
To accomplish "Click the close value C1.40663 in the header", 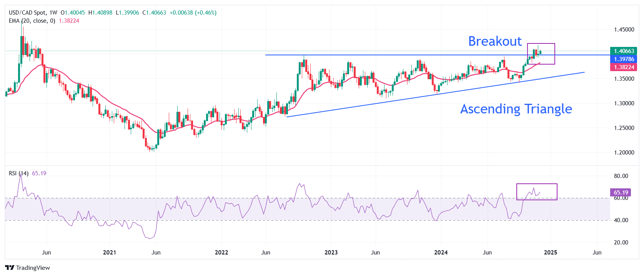I will tap(154, 13).
